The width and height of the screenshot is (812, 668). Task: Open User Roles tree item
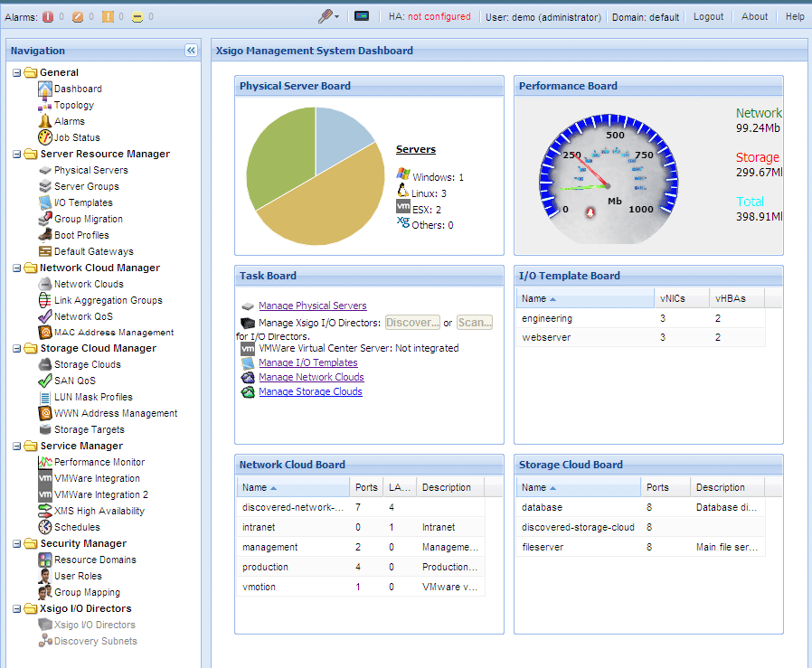[x=78, y=576]
